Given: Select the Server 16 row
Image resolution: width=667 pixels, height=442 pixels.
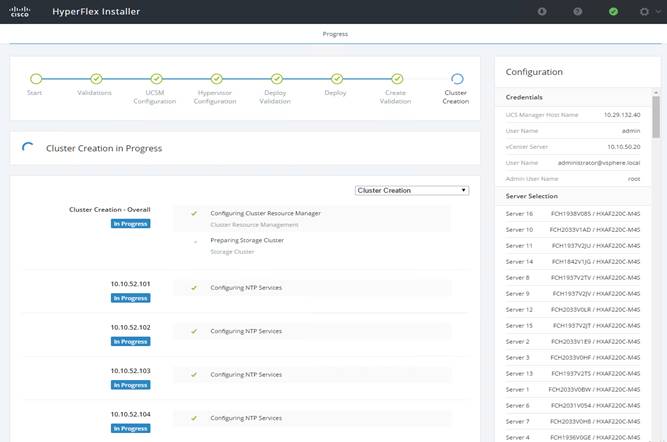Looking at the screenshot, I should 573,214.
